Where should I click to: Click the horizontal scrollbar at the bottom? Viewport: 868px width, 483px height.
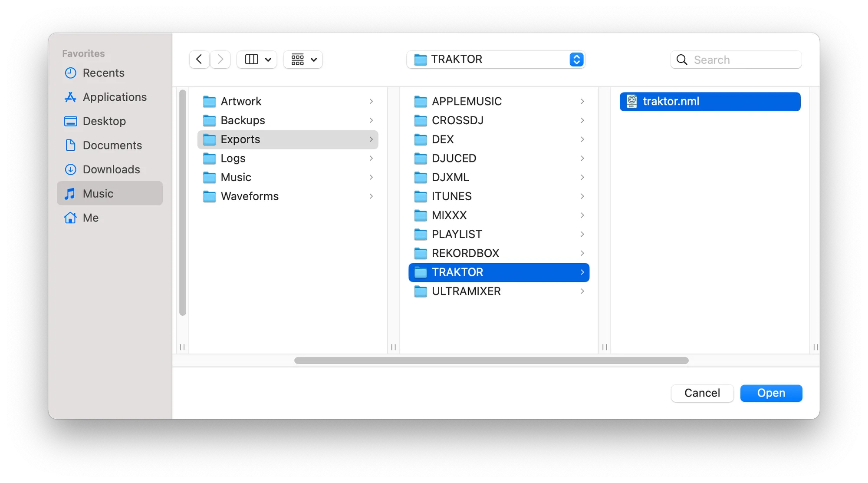491,361
